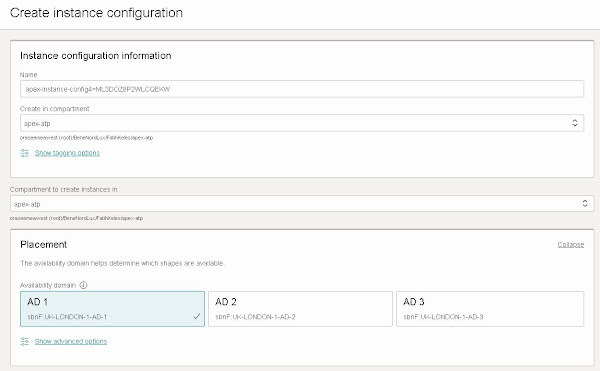Click the Name field label
Image resolution: width=600 pixels, height=371 pixels.
tap(29, 75)
